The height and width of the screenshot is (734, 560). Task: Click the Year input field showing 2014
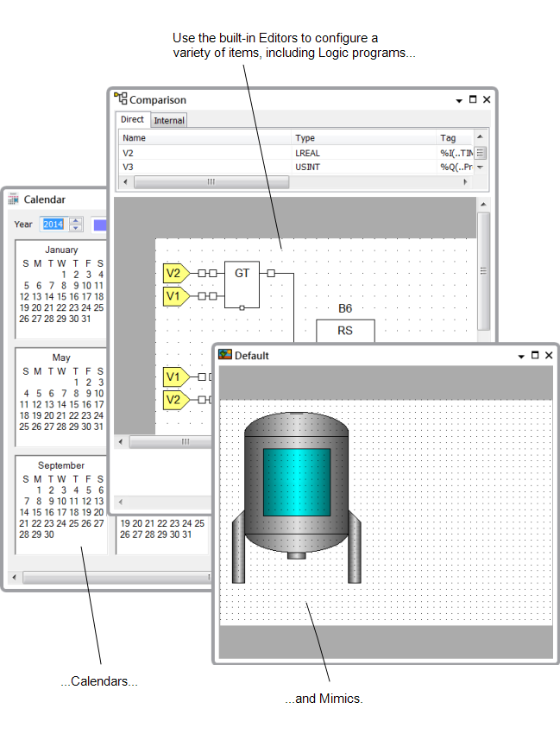tap(53, 225)
